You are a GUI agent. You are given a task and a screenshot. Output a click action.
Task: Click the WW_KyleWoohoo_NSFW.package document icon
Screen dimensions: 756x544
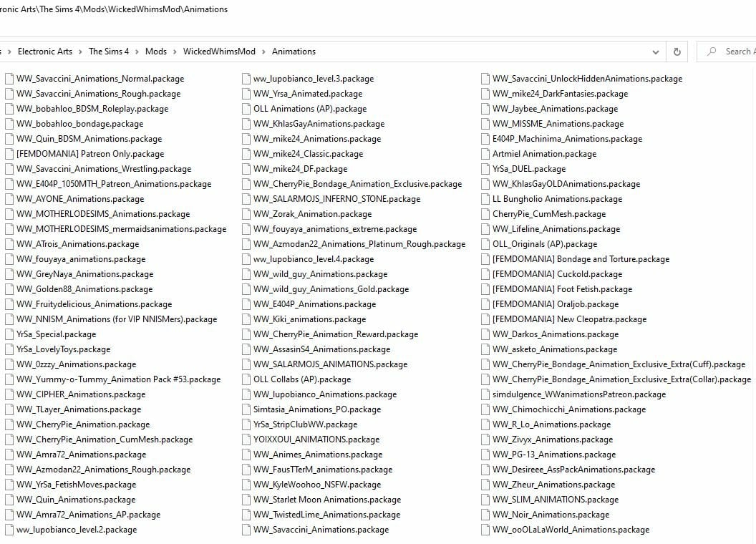pos(248,485)
